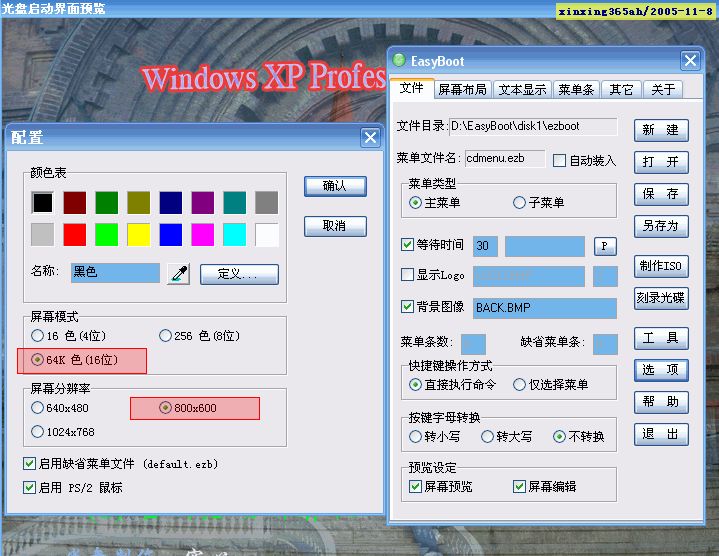Close the 配置 dialog
The height and width of the screenshot is (556, 719).
[x=370, y=137]
